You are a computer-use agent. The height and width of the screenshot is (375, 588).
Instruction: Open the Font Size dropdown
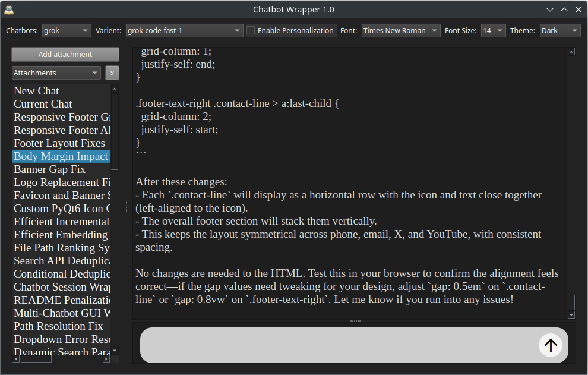coord(492,30)
